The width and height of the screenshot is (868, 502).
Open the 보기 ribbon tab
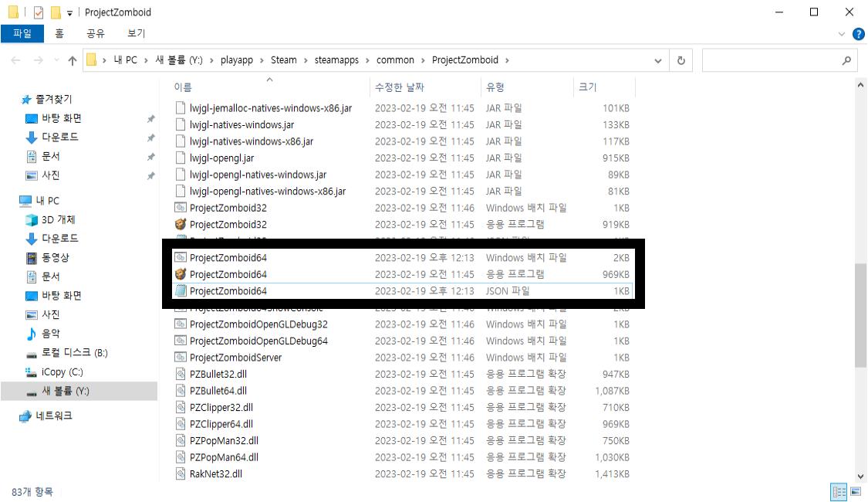[136, 33]
